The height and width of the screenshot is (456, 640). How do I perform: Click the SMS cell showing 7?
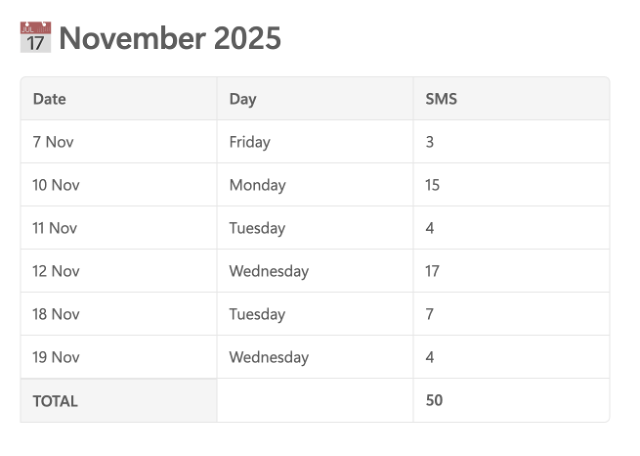tap(511, 314)
